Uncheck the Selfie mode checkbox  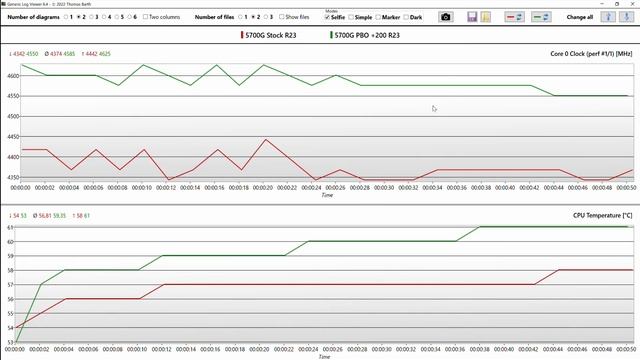click(335, 17)
